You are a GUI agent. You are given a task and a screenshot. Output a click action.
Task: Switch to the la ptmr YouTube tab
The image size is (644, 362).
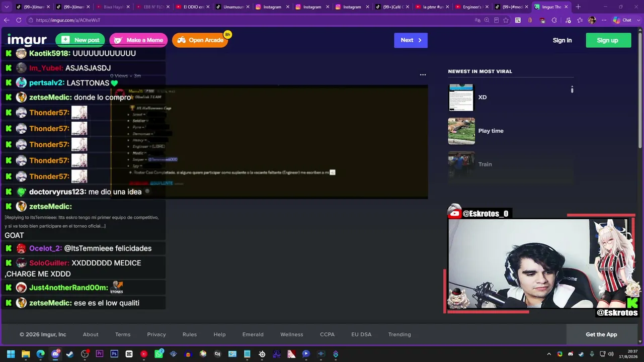click(432, 7)
